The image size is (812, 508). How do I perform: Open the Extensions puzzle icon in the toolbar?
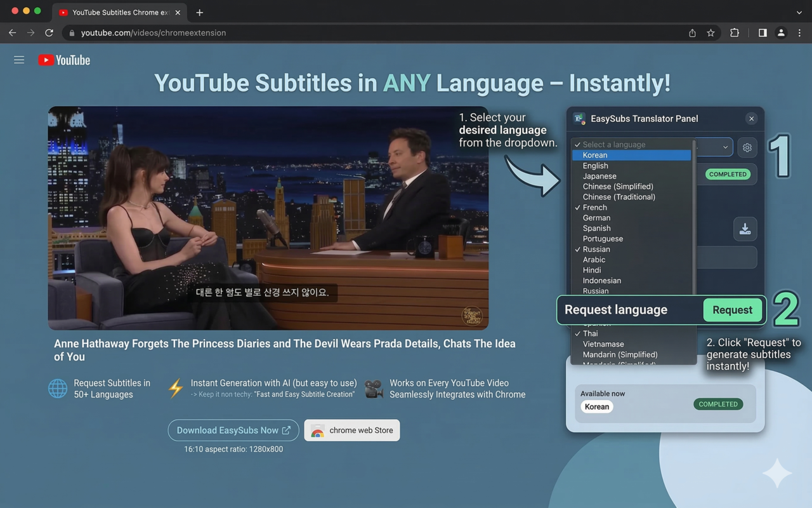tap(734, 32)
